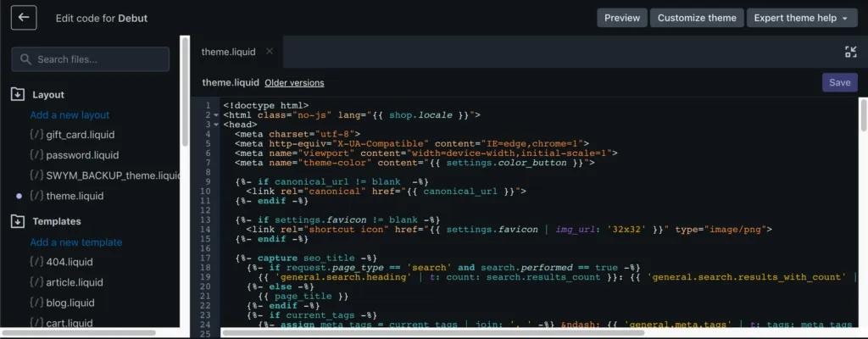Viewport: 868px width, 339px height.
Task: Click the '<!doctype html>' code line
Action: pyautogui.click(x=265, y=105)
